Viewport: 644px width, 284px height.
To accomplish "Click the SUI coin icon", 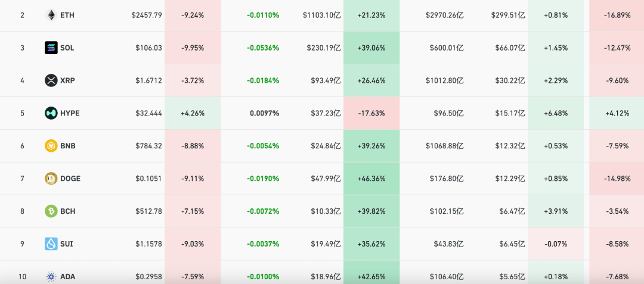I will (x=51, y=244).
